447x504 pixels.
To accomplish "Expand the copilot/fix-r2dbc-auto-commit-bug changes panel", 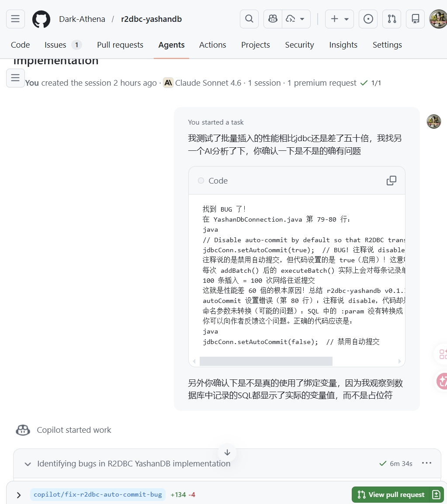I will pos(19,495).
